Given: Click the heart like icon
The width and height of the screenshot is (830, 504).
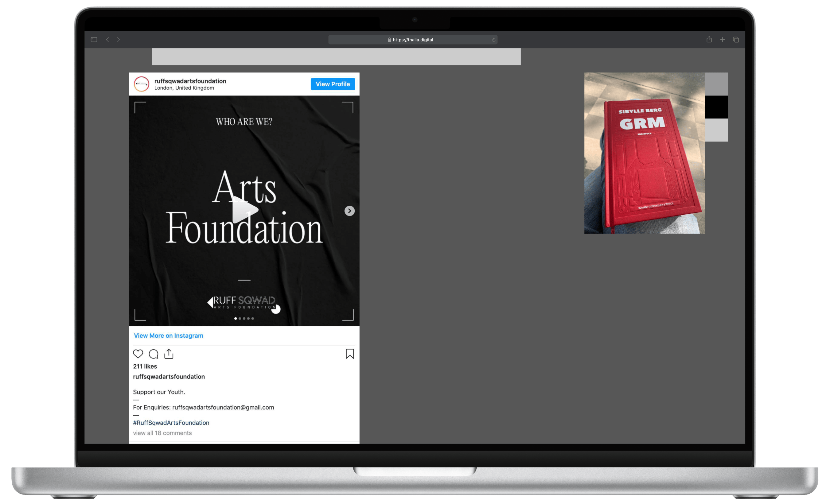Looking at the screenshot, I should pyautogui.click(x=138, y=354).
